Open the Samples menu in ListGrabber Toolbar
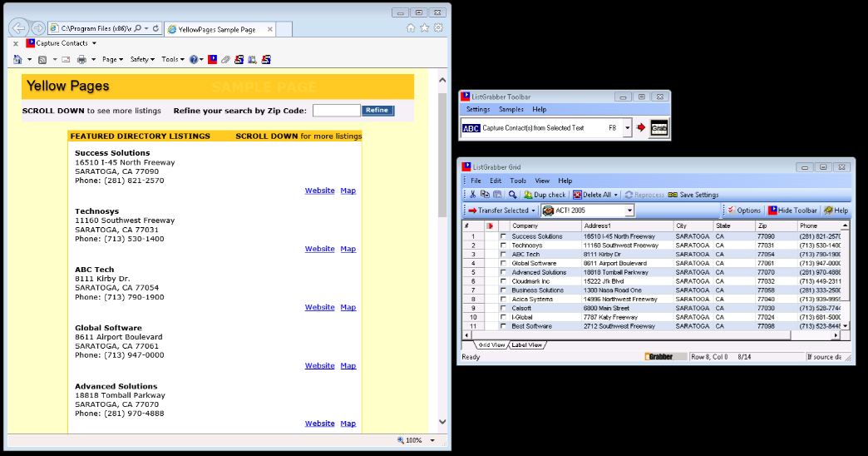 (x=511, y=110)
